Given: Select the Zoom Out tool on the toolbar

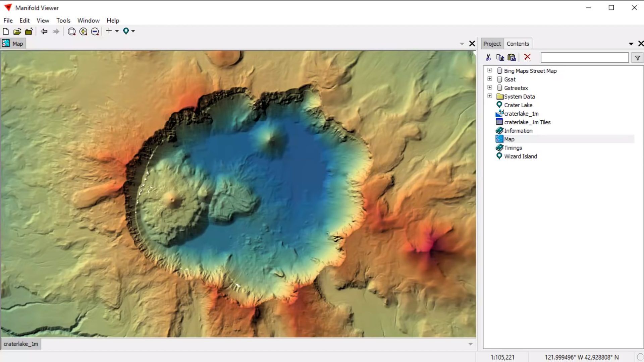Looking at the screenshot, I should (x=95, y=31).
